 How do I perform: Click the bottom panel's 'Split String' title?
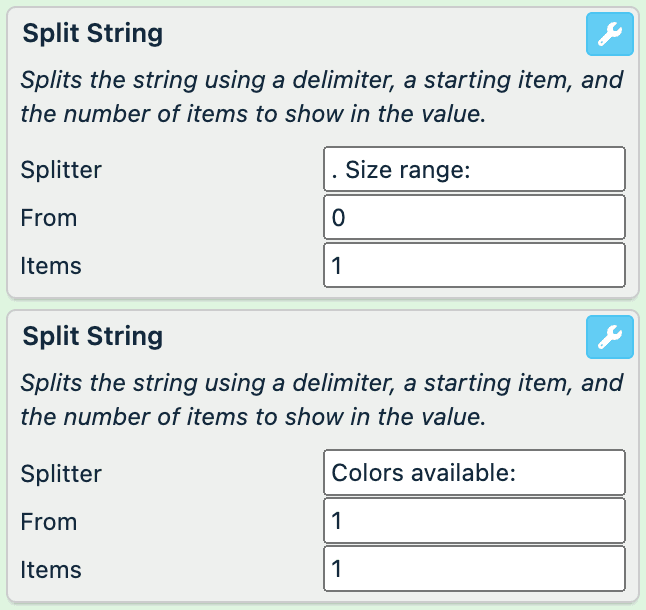pos(92,336)
